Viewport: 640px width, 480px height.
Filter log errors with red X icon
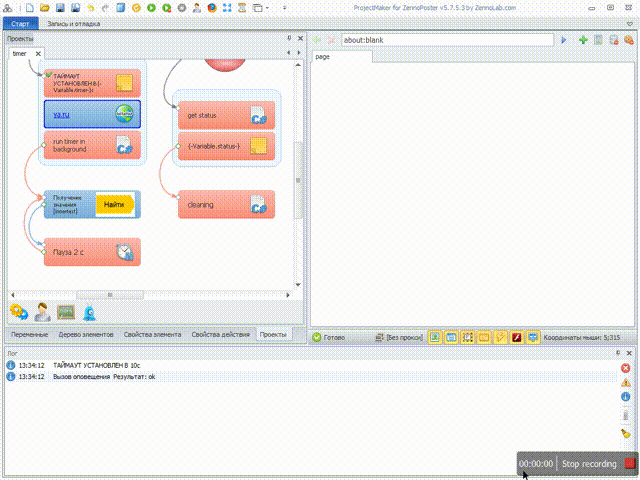[626, 368]
